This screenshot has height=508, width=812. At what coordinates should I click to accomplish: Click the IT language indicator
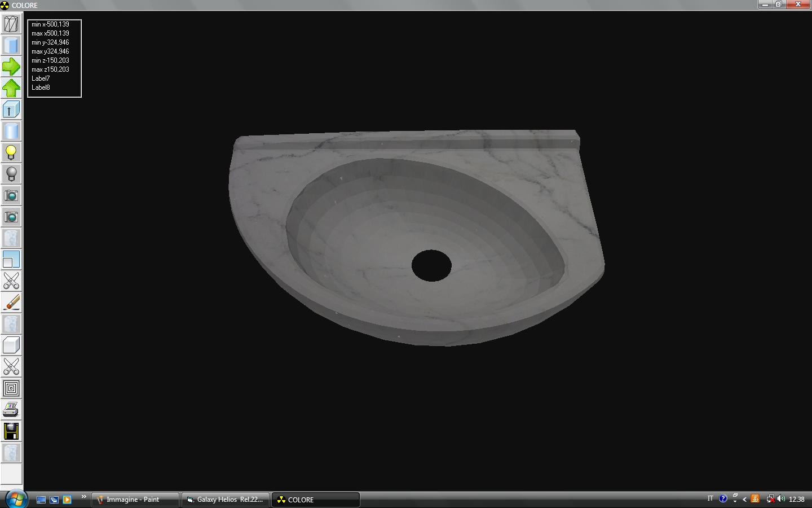click(710, 498)
